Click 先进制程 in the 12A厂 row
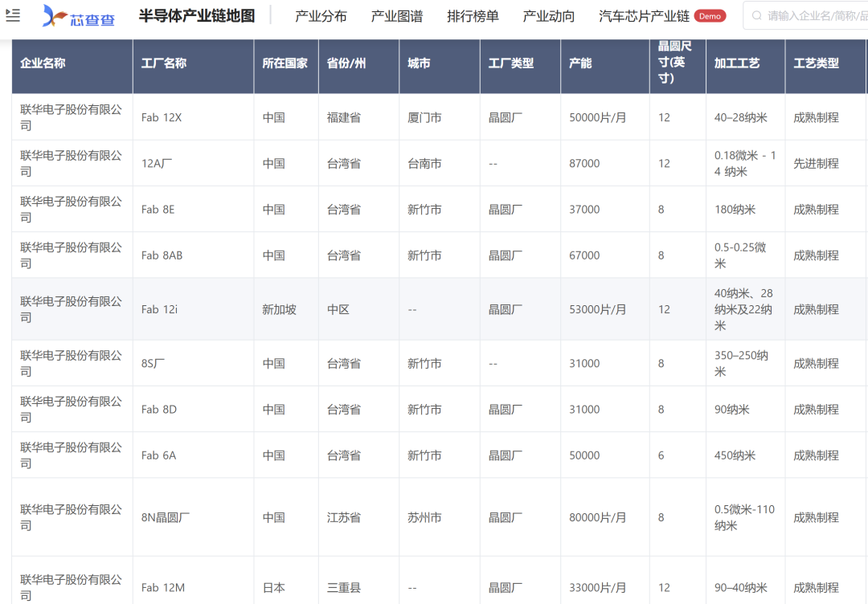The height and width of the screenshot is (604, 868). click(816, 163)
